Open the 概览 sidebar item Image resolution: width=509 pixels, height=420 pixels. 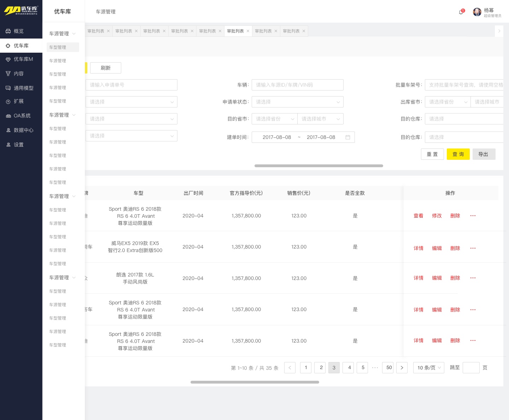coord(19,31)
